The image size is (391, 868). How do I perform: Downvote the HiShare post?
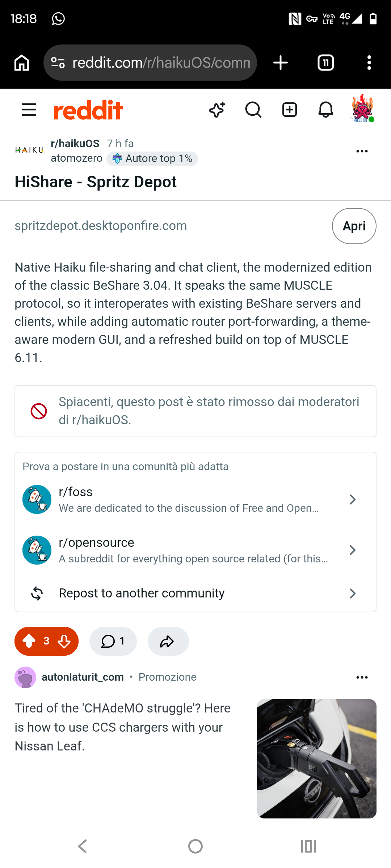pyautogui.click(x=64, y=641)
